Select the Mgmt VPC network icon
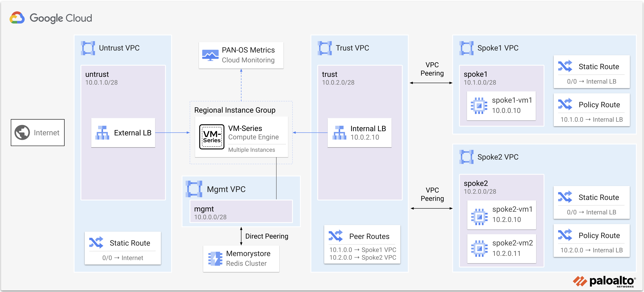The image size is (644, 292). (194, 189)
